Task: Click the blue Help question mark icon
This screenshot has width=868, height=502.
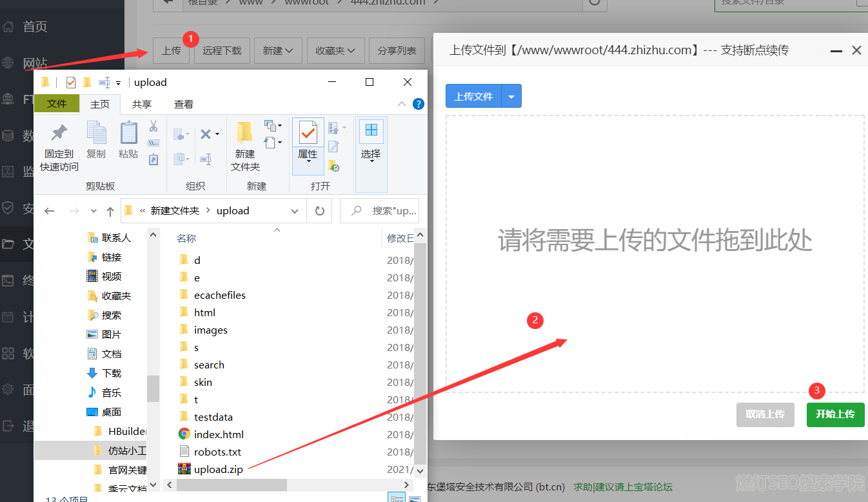Action: click(419, 104)
